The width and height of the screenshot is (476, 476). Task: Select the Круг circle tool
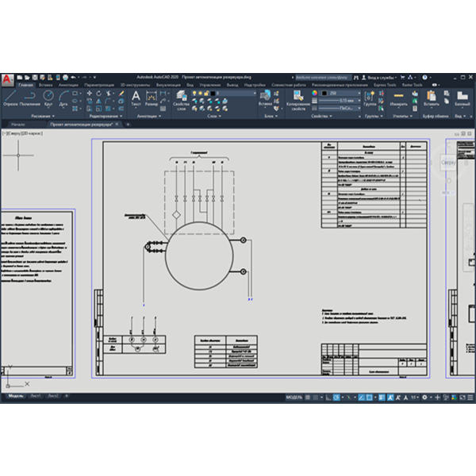pos(48,98)
